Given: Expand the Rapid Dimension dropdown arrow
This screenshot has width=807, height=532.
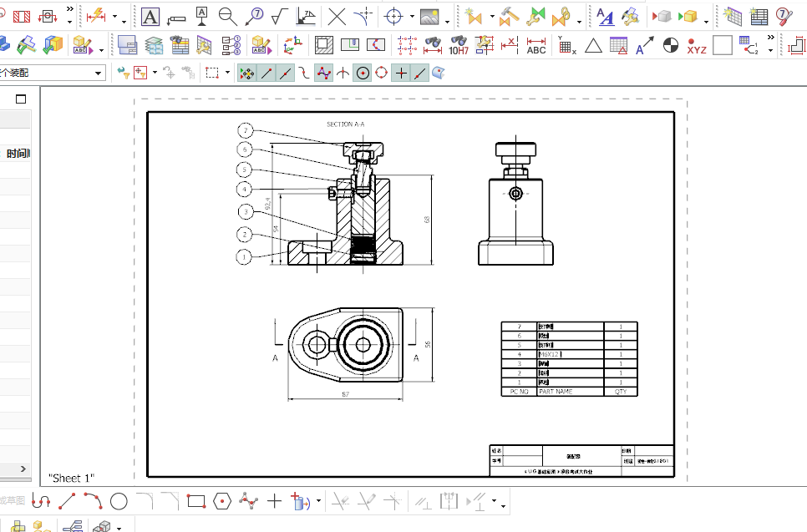Looking at the screenshot, I should coord(114,17).
